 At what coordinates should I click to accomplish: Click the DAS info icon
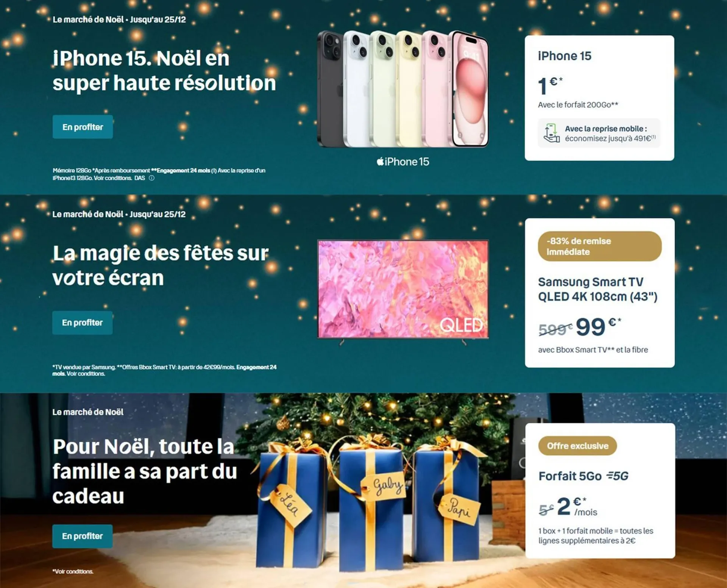pos(151,178)
